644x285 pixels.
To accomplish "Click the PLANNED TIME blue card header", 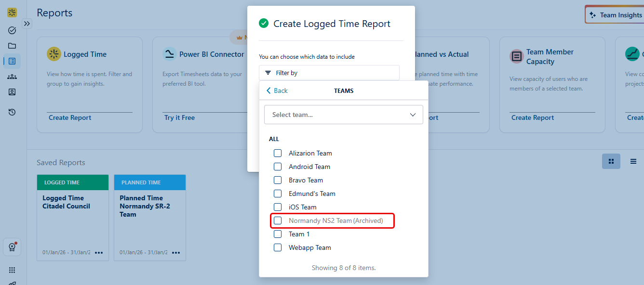I will coord(150,182).
